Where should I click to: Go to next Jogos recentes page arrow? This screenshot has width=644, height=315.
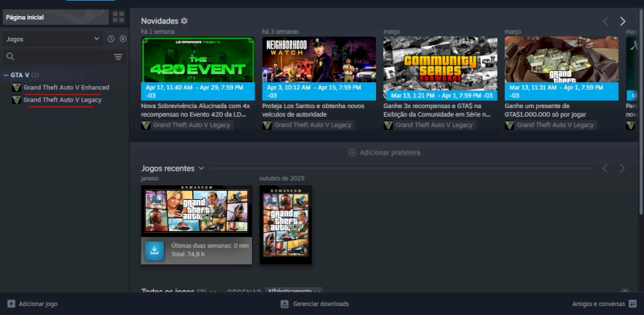pyautogui.click(x=622, y=168)
